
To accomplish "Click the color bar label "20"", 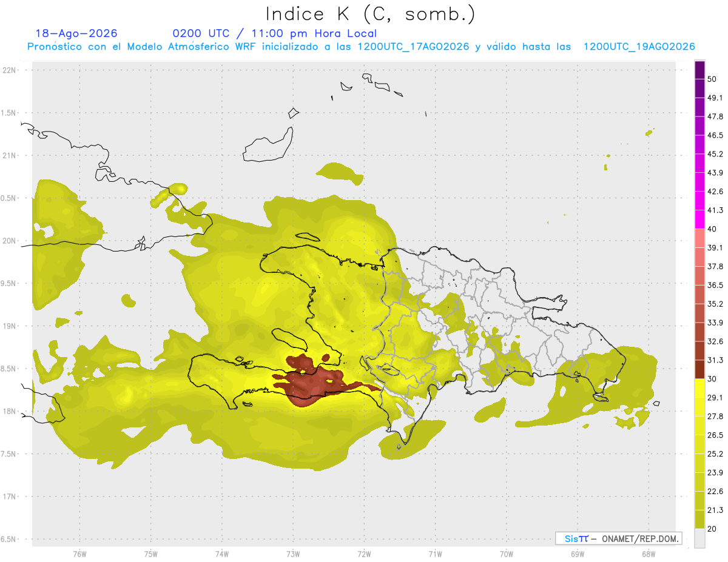I will click(x=712, y=529).
